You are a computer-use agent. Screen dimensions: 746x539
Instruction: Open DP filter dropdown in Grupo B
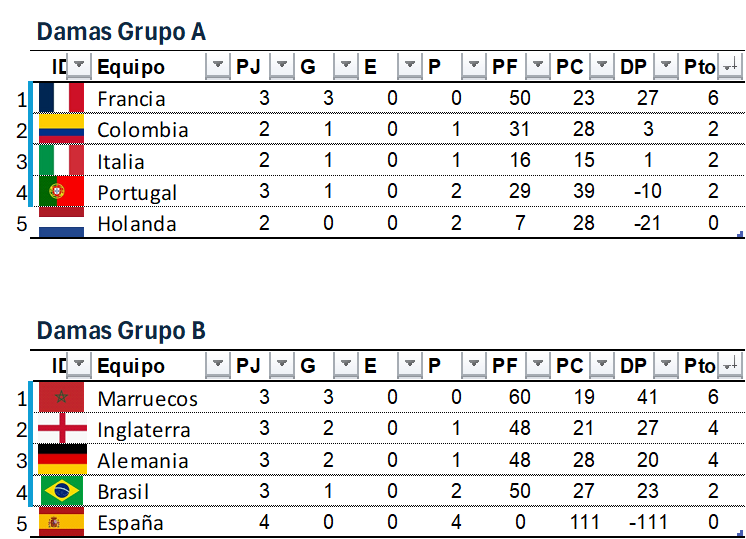pyautogui.click(x=666, y=366)
